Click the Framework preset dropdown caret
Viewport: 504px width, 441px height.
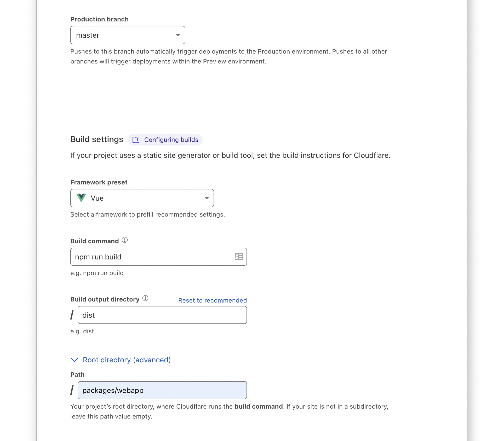207,198
